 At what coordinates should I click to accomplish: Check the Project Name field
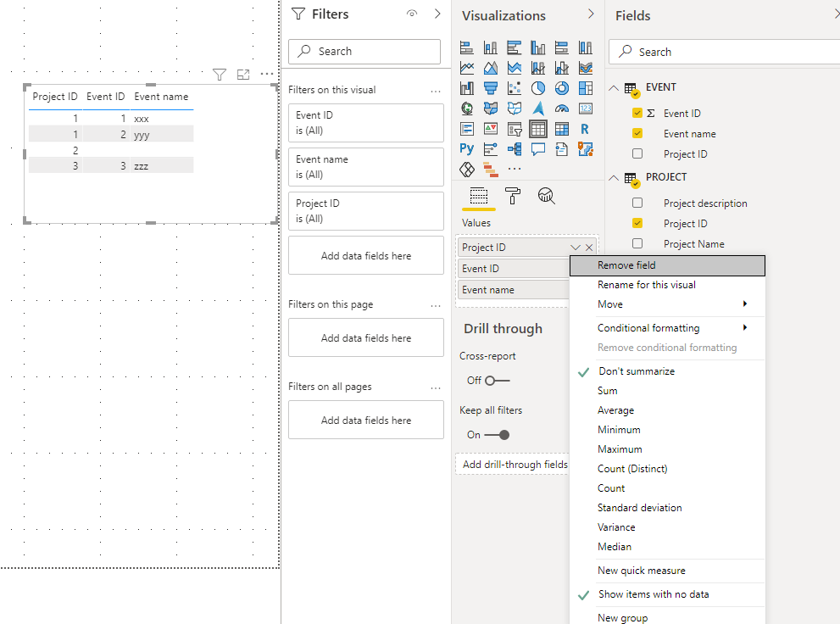pos(637,243)
